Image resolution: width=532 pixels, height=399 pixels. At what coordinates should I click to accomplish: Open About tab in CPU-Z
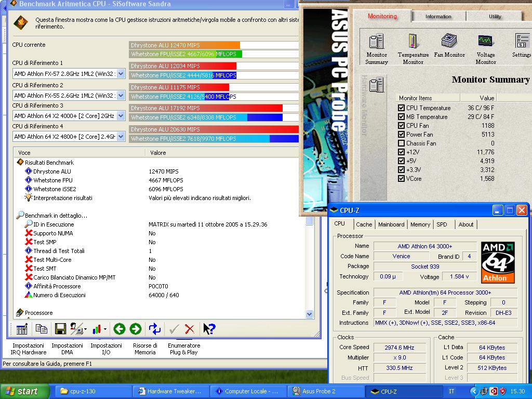coord(466,224)
